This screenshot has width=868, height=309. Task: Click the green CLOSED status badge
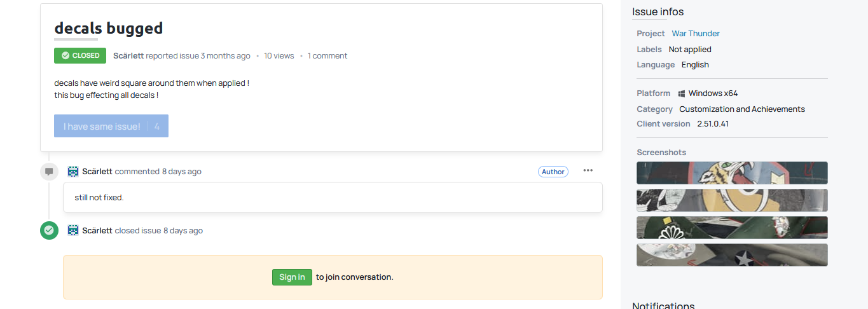[x=80, y=56]
